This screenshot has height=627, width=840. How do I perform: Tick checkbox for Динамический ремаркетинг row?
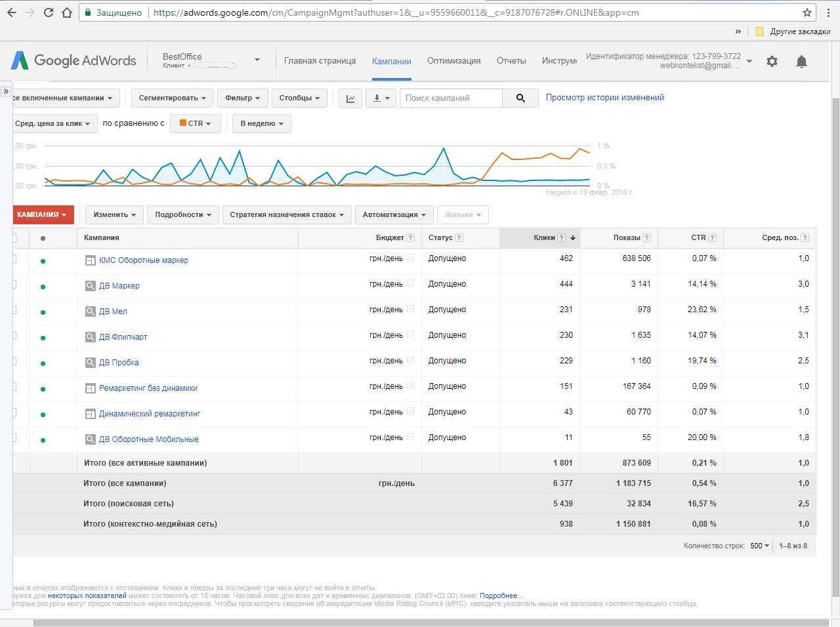[14, 412]
